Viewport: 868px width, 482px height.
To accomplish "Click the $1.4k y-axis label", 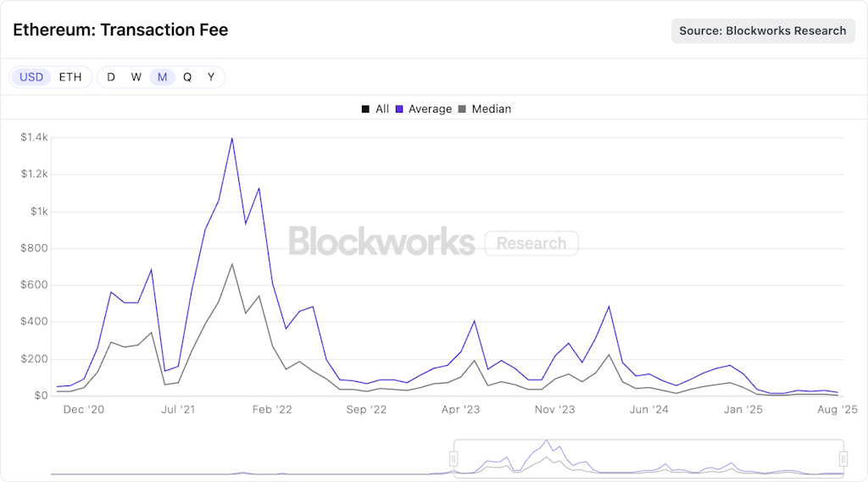I will (x=34, y=137).
